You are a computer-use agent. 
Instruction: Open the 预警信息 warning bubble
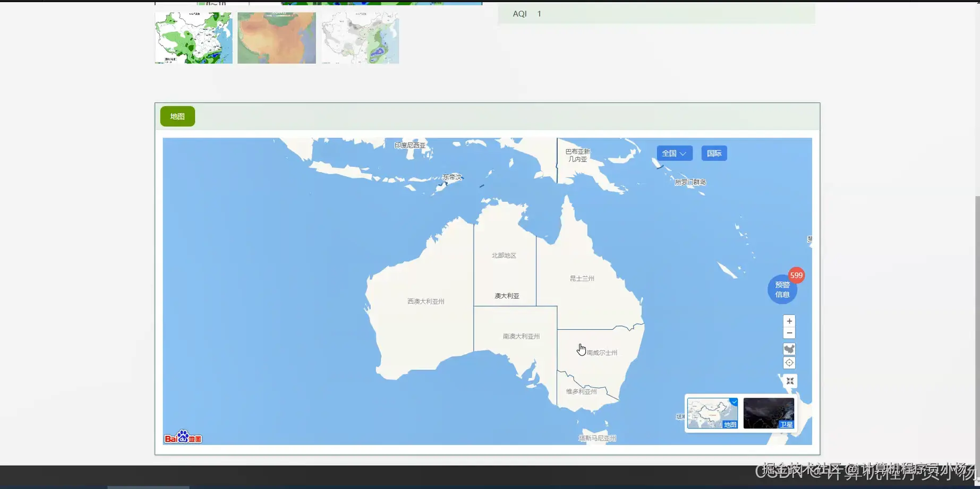(782, 289)
